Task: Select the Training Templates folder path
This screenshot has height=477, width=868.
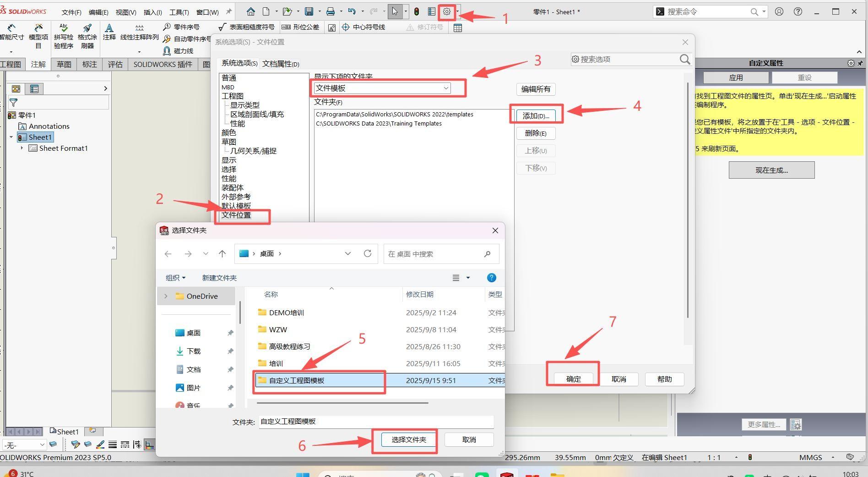Action: 379,123
